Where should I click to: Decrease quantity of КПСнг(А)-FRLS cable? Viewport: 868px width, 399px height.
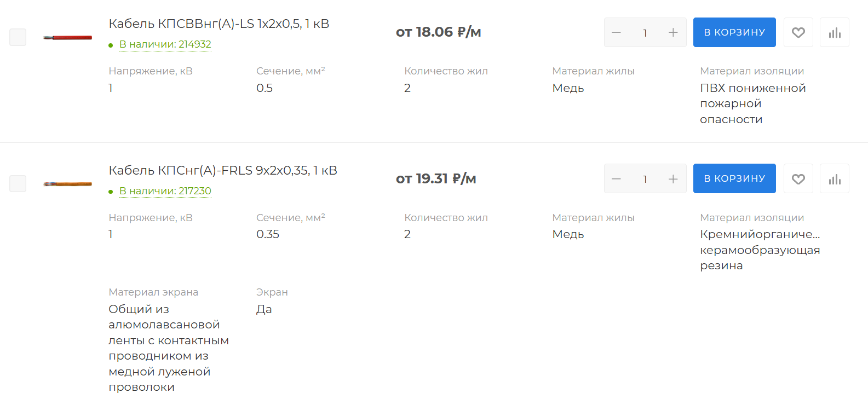click(616, 178)
